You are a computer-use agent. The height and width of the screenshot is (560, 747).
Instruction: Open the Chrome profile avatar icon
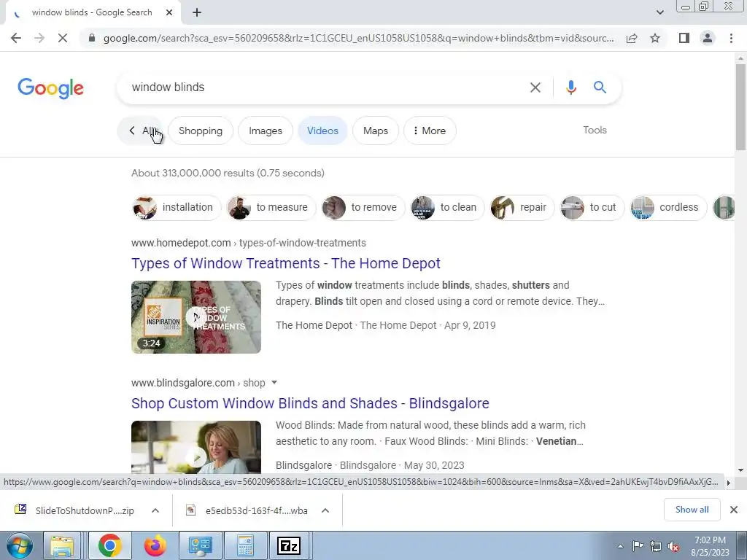click(708, 38)
